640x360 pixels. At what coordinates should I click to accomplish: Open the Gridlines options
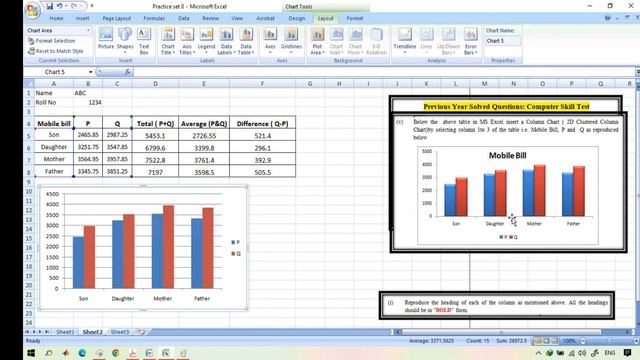pos(291,41)
